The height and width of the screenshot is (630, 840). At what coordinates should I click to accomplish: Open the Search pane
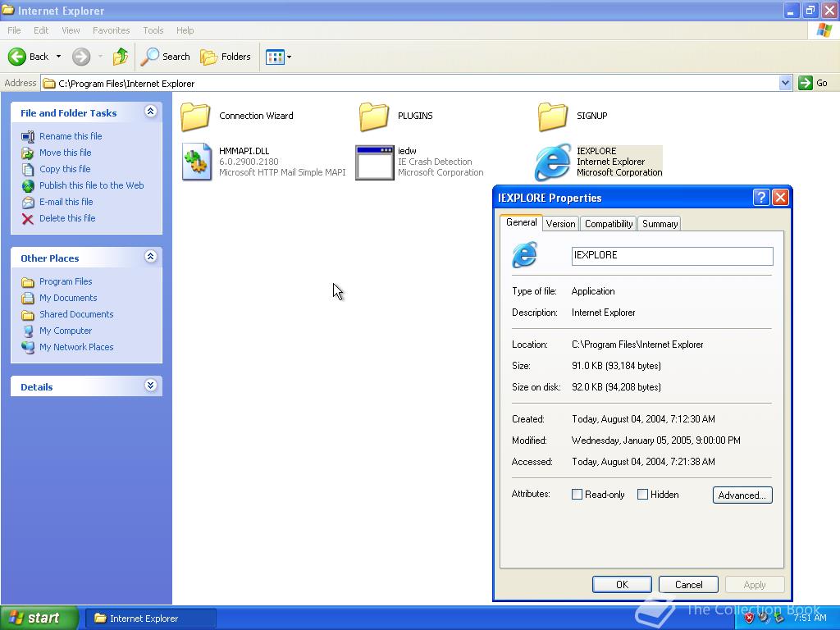pyautogui.click(x=166, y=57)
